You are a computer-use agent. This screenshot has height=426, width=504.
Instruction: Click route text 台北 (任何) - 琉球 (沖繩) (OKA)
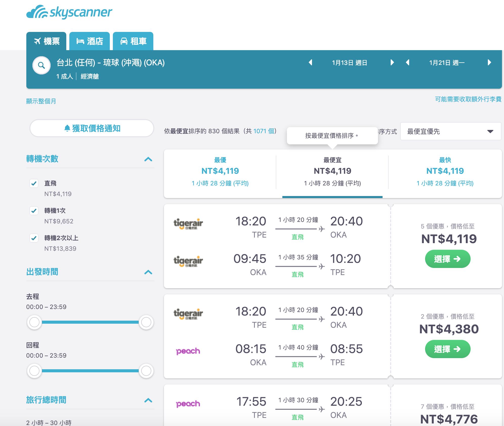(111, 63)
